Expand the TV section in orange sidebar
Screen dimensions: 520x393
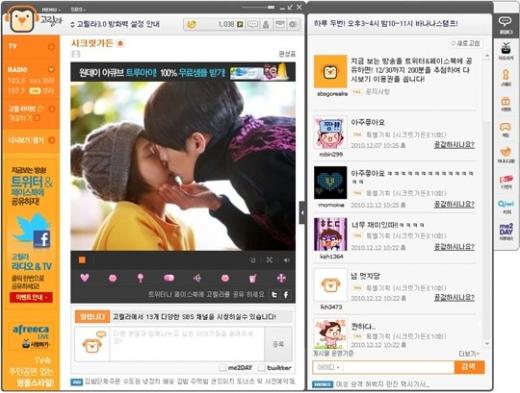click(x=51, y=47)
